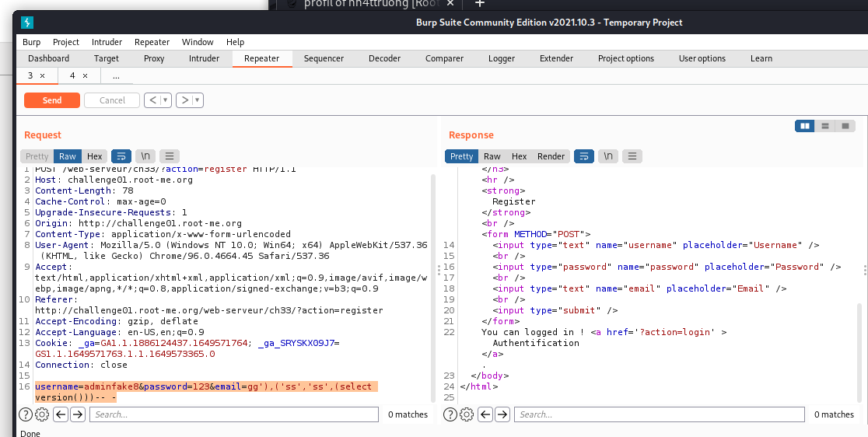
Task: Select top-bottom stacked layout view
Action: 824,126
